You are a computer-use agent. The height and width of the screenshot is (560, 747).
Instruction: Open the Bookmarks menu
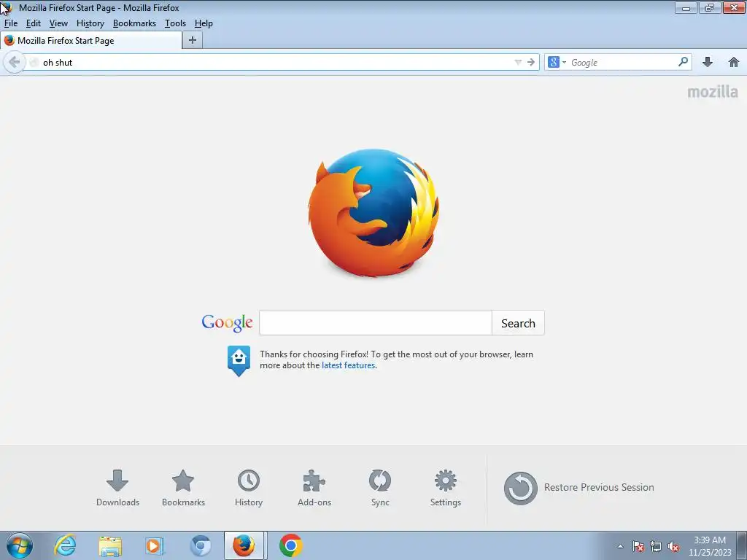pyautogui.click(x=134, y=23)
